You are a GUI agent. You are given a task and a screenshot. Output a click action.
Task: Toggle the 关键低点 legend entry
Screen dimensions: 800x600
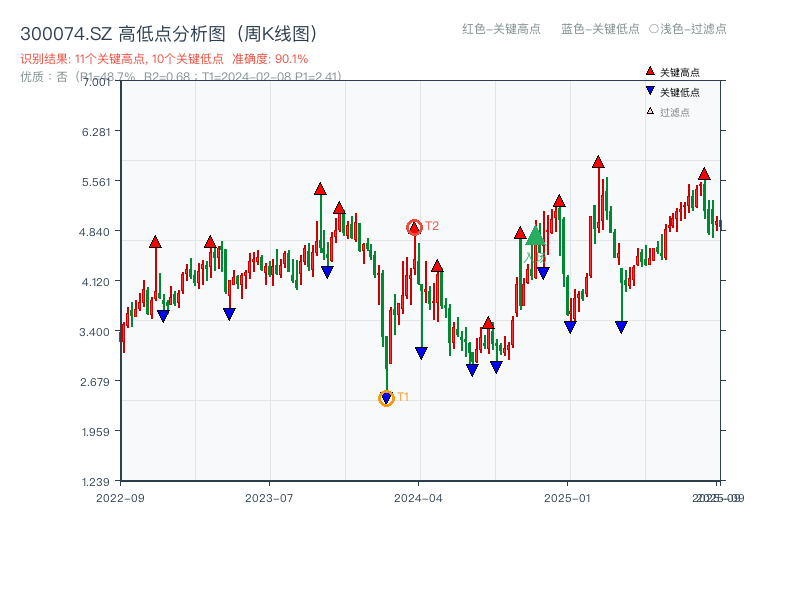(672, 92)
